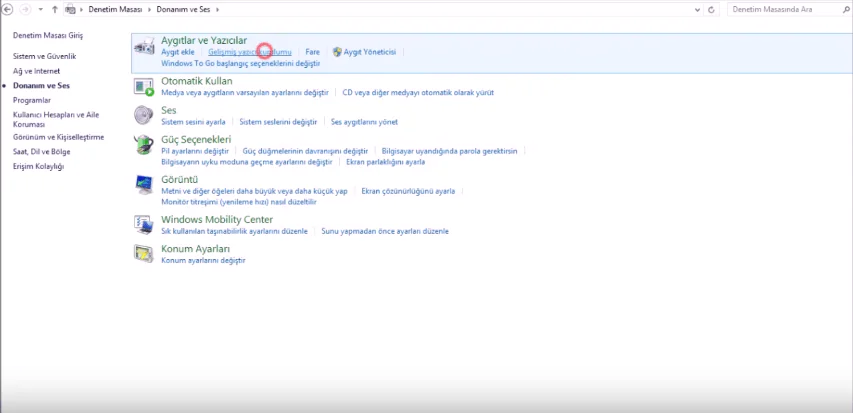Screen dimensions: 853x413
Task: Open Programlar in the sidebar
Action: [32, 101]
